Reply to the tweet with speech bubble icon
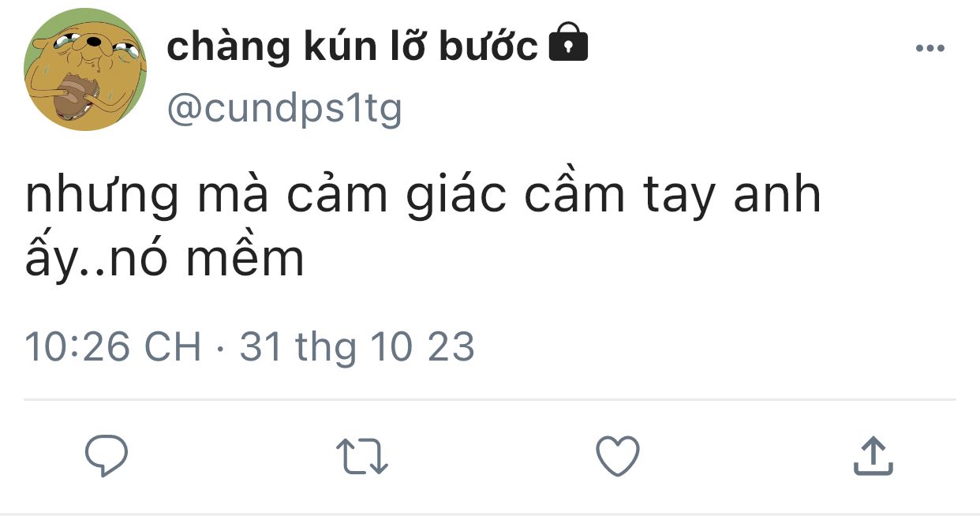 pos(107,457)
